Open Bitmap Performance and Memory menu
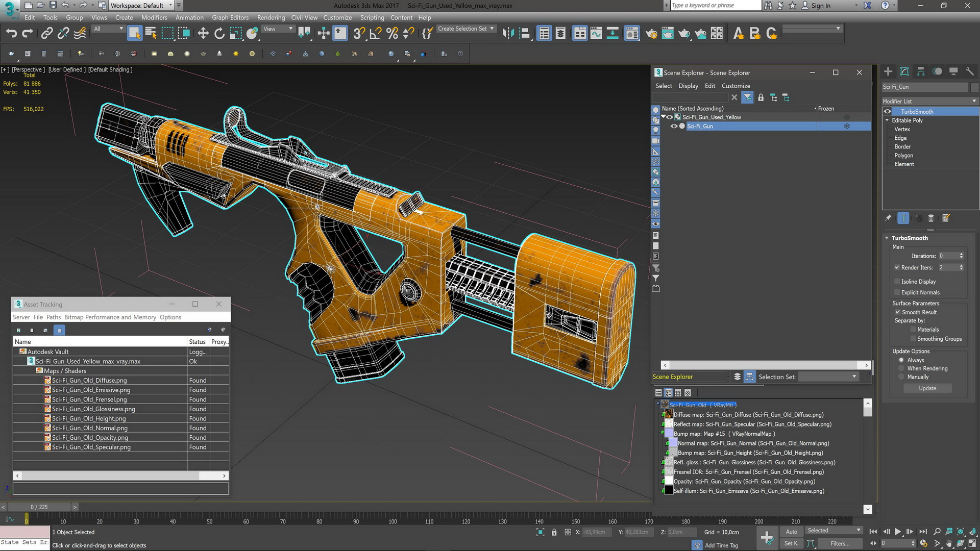 pos(110,317)
